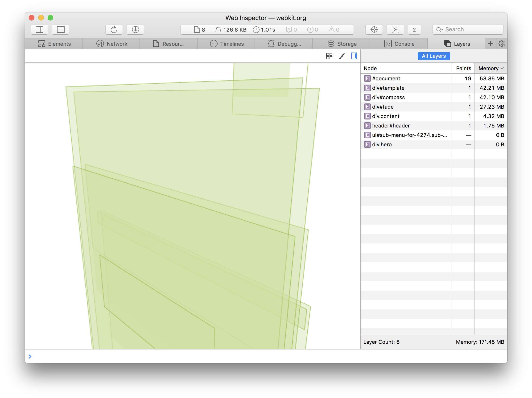This screenshot has height=398, width=532.
Task: Toggle the layers details sidebar
Action: [x=354, y=56]
